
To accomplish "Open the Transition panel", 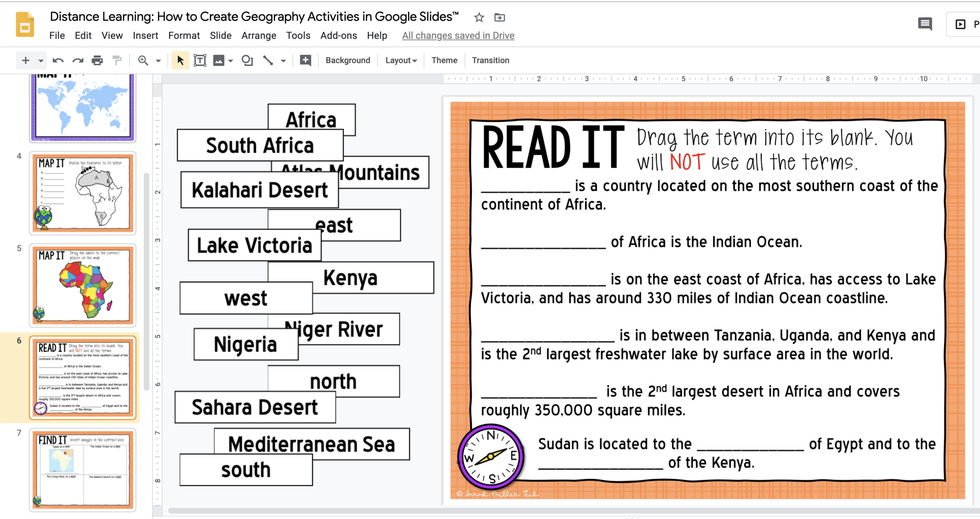I will pos(490,60).
